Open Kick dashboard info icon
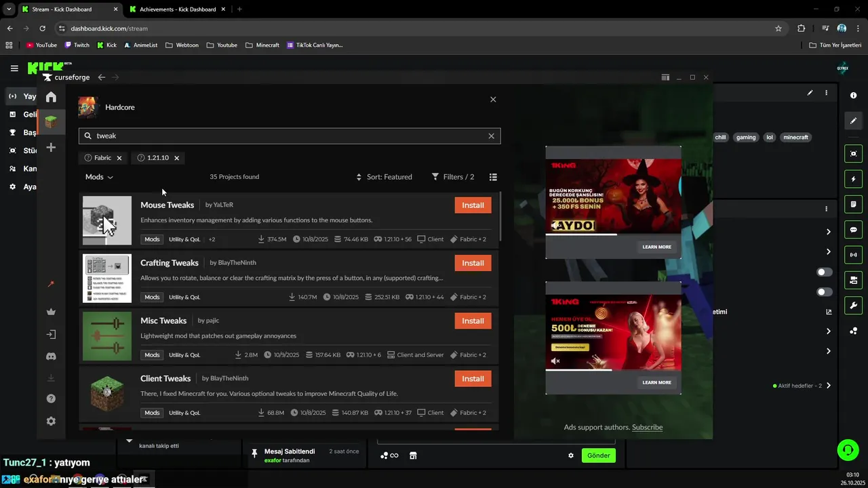The image size is (868, 488). click(854, 96)
